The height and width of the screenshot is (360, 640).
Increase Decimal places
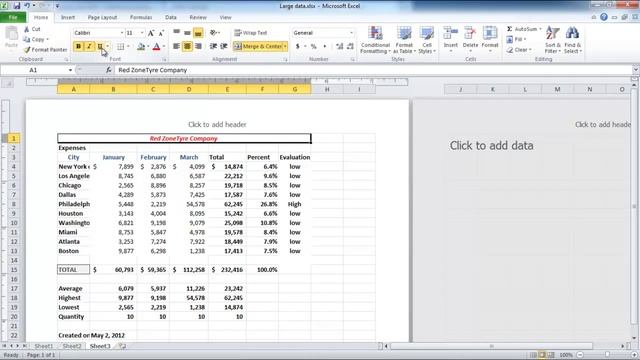(x=340, y=47)
